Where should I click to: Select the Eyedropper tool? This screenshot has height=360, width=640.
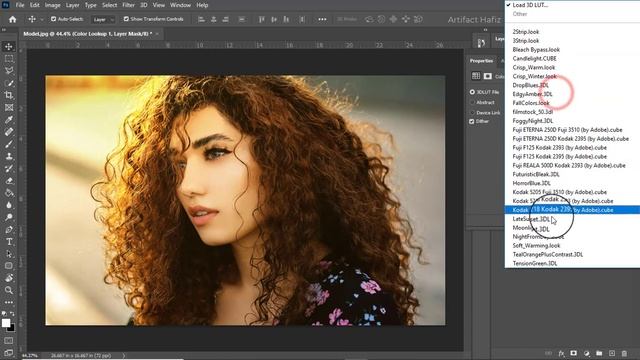(9, 120)
